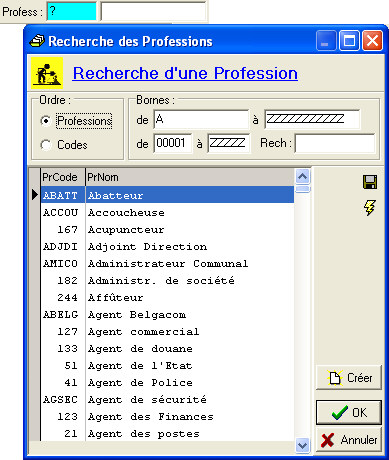The height and width of the screenshot is (460, 389).
Task: Click the ACCOU code cell
Action: pos(63,212)
